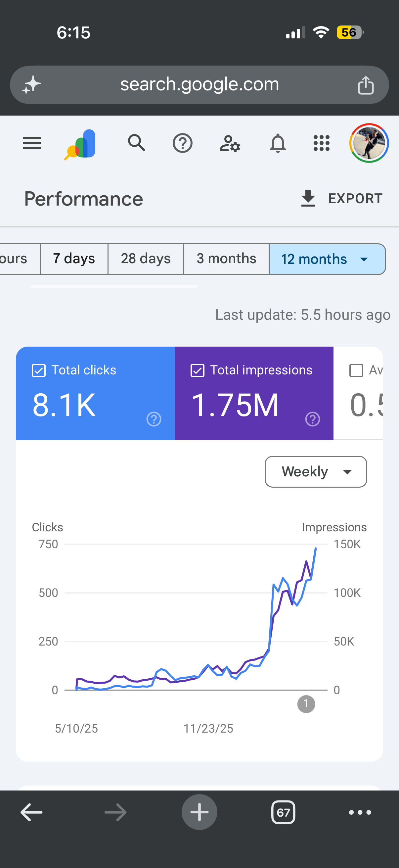Go back with the browser back arrow
Screen dimensions: 399x868
(x=31, y=812)
